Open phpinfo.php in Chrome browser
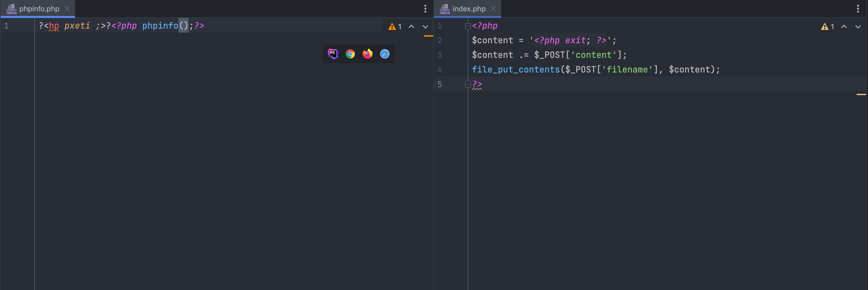 350,54
